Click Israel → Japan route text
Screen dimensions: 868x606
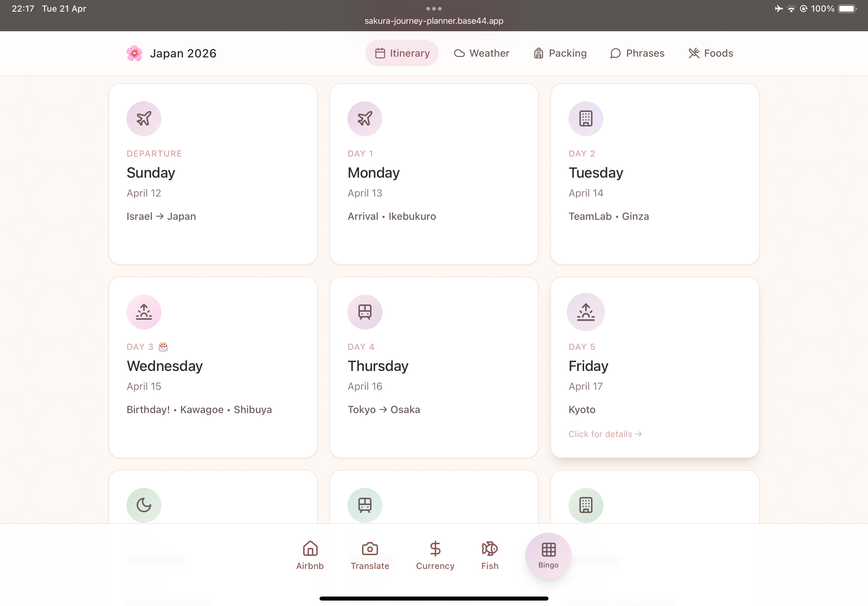(161, 217)
